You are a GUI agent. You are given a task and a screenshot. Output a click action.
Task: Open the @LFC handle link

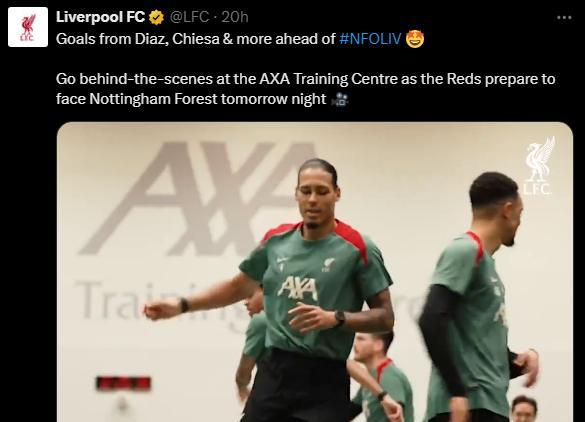[189, 17]
